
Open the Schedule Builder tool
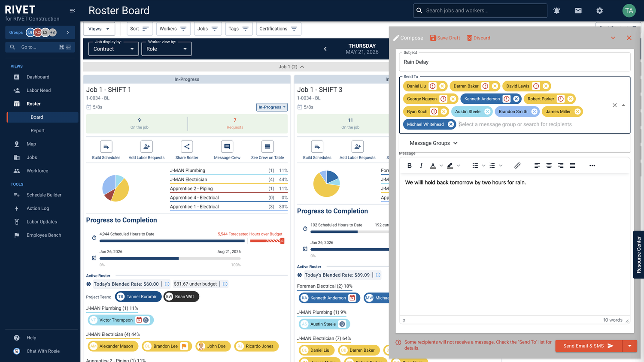[44, 195]
